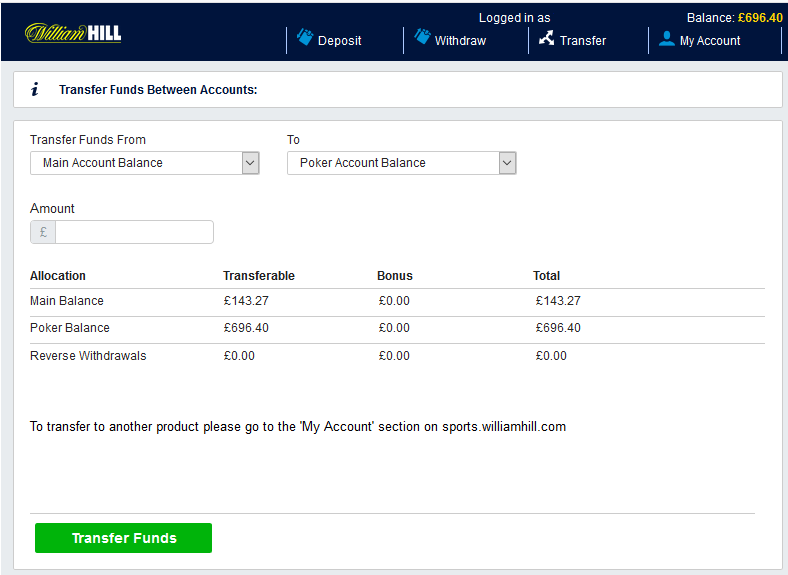This screenshot has height=575, width=788.
Task: Click the William Hill logo
Action: 73,33
